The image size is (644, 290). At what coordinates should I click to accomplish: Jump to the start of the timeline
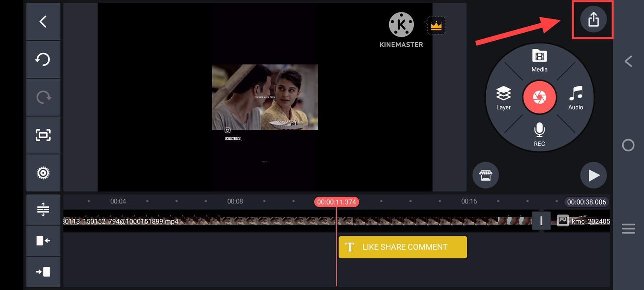click(x=43, y=240)
